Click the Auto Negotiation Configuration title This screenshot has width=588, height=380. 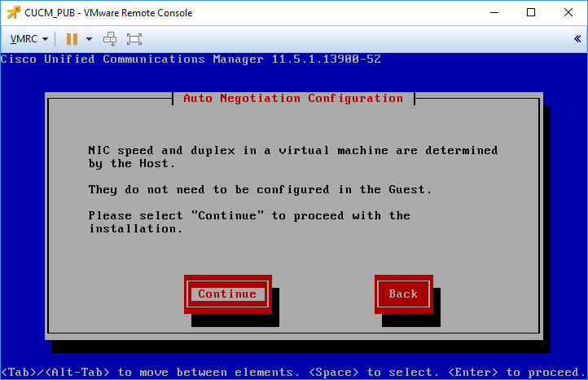pos(293,99)
